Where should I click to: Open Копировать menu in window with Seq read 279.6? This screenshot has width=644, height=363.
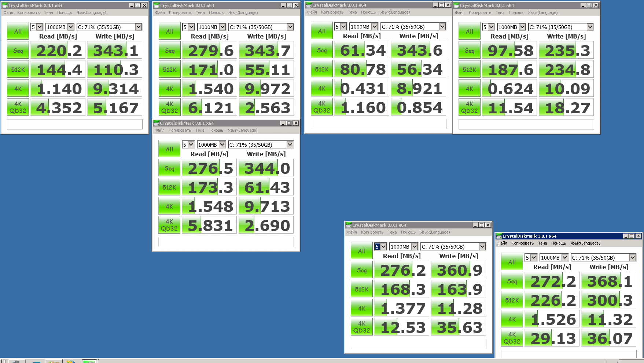180,12
